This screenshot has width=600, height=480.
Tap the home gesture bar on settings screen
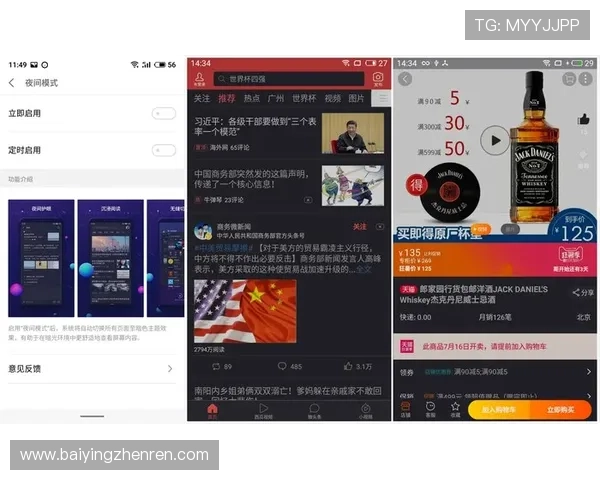click(x=92, y=416)
